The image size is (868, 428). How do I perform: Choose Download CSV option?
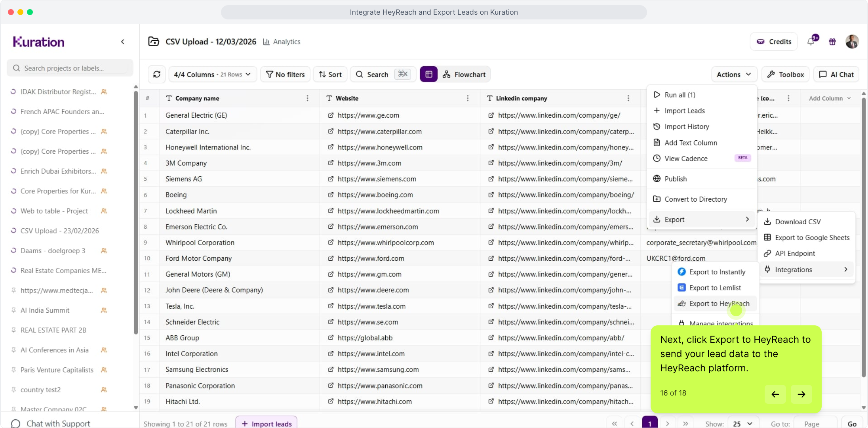pyautogui.click(x=807, y=222)
